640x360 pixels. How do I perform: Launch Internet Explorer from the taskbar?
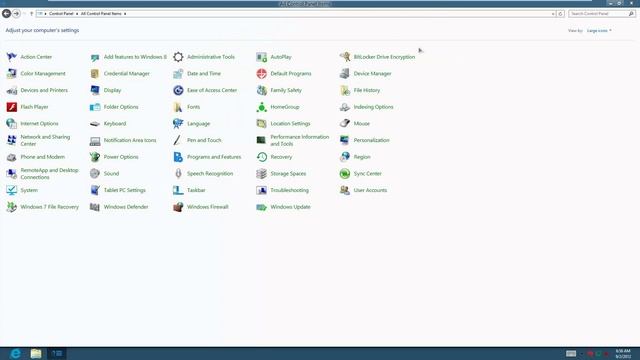click(x=15, y=353)
